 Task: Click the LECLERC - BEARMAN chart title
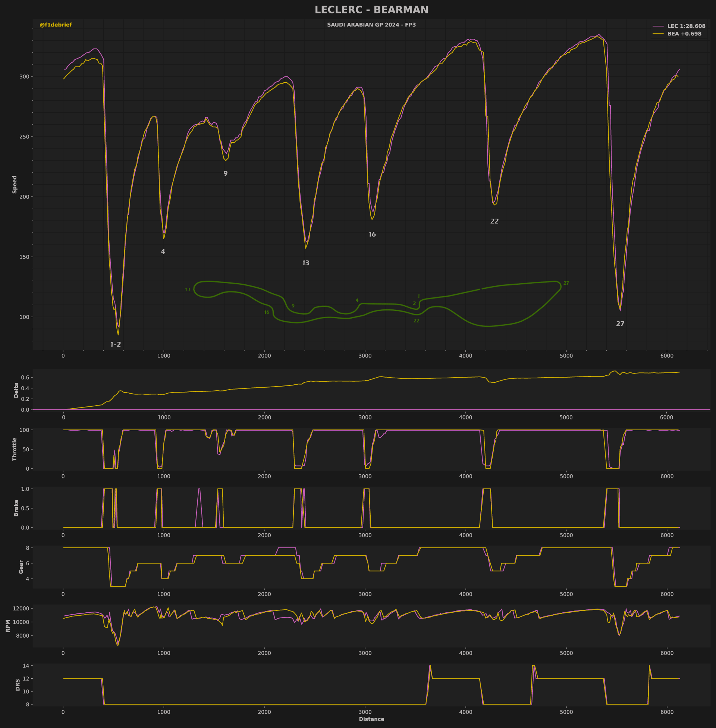pyautogui.click(x=371, y=10)
